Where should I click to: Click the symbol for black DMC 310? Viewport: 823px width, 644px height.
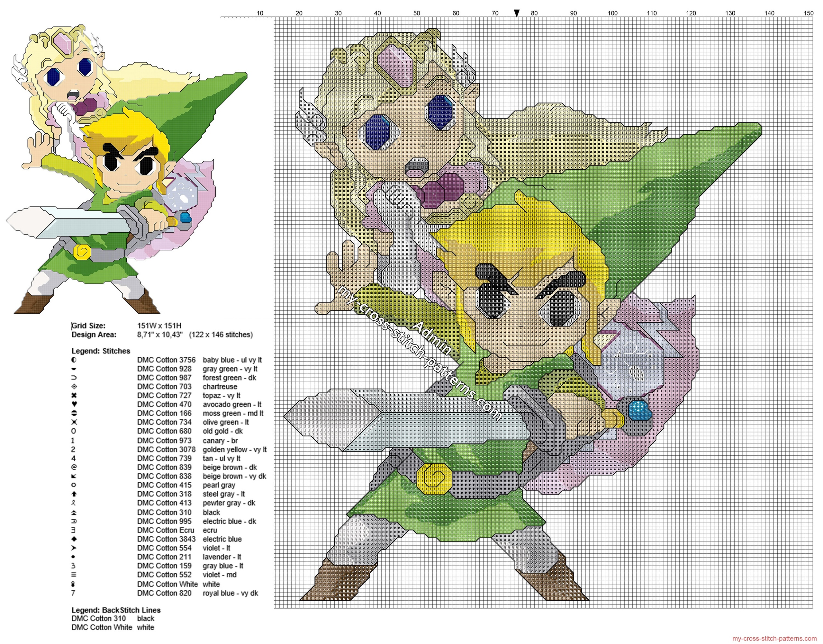click(x=74, y=513)
